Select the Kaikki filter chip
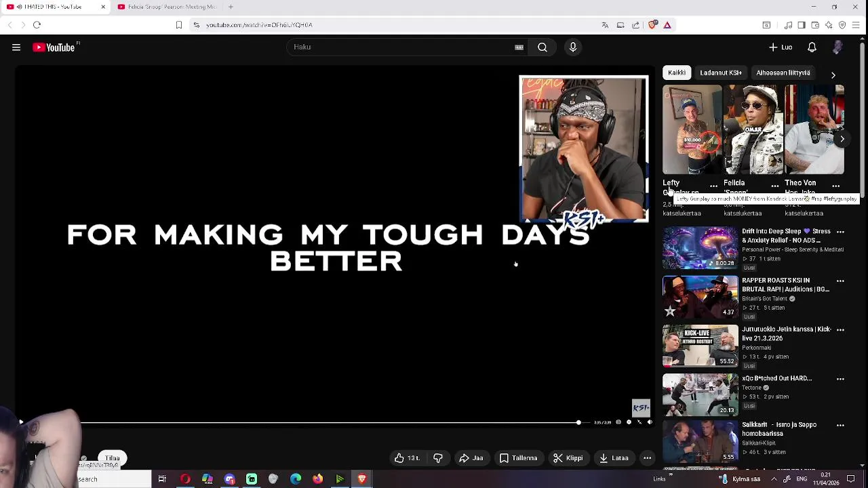The height and width of the screenshot is (488, 868). coord(677,73)
